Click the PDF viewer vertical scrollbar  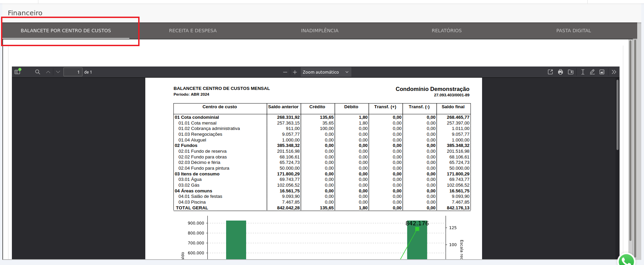coord(618,115)
